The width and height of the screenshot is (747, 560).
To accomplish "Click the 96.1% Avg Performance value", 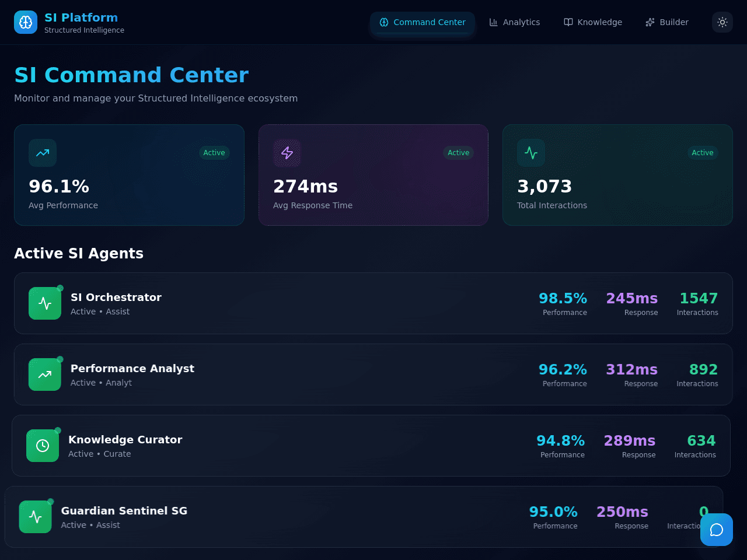I will (x=59, y=187).
